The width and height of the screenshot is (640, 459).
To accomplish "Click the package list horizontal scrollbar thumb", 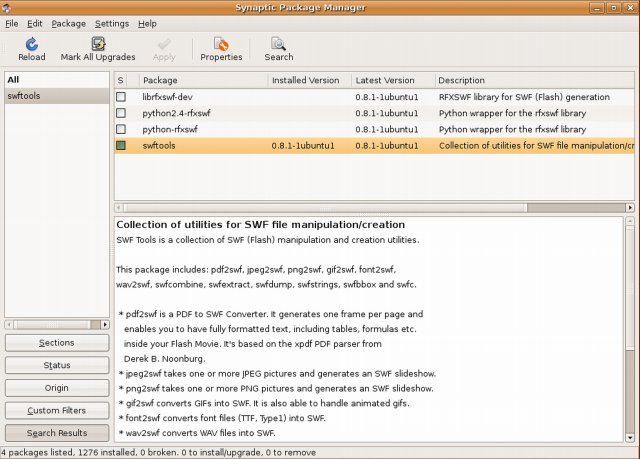I will [x=325, y=208].
